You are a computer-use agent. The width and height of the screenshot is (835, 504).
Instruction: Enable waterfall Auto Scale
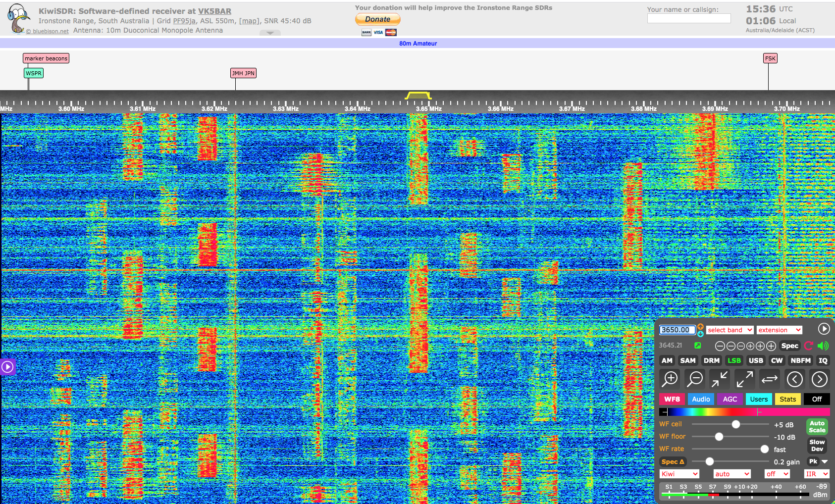point(817,427)
